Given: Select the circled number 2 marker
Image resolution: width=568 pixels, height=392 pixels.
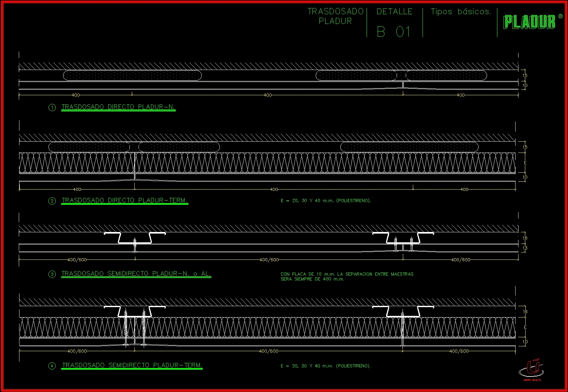Looking at the screenshot, I should click(x=52, y=201).
